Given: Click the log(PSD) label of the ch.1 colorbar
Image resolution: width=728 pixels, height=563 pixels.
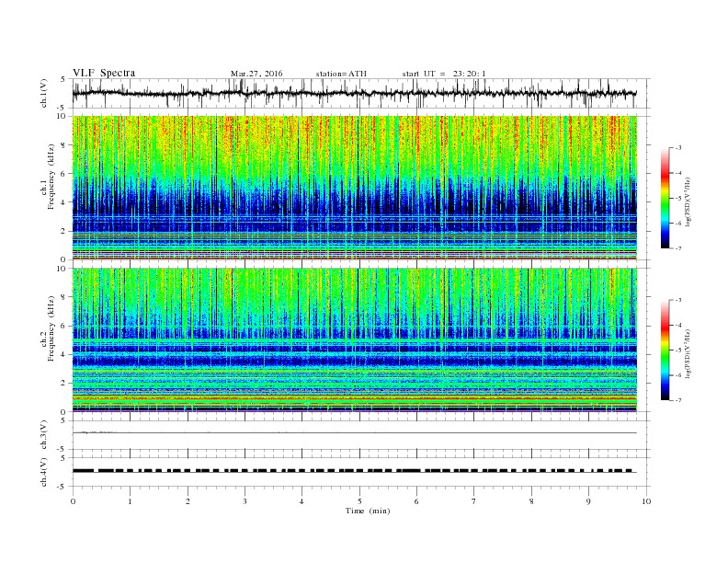Looking at the screenshot, I should tap(688, 201).
